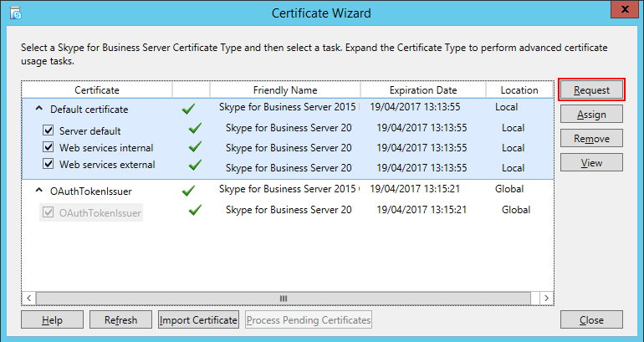Click horizontal scrollbar right arrow
This screenshot has width=644, height=342.
pyautogui.click(x=546, y=298)
